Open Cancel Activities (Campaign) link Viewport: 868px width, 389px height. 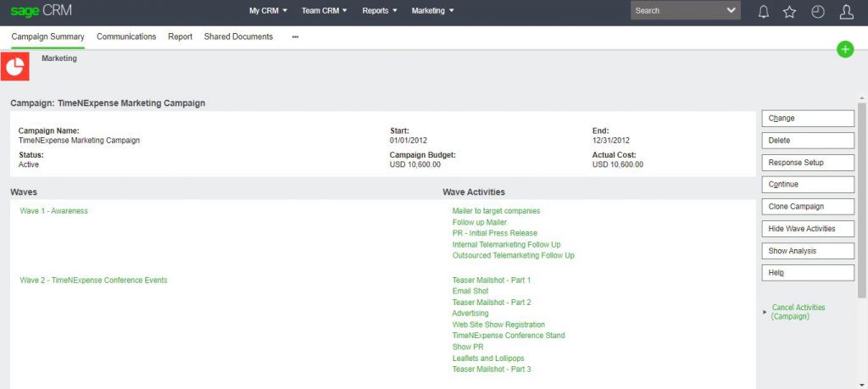(x=798, y=312)
